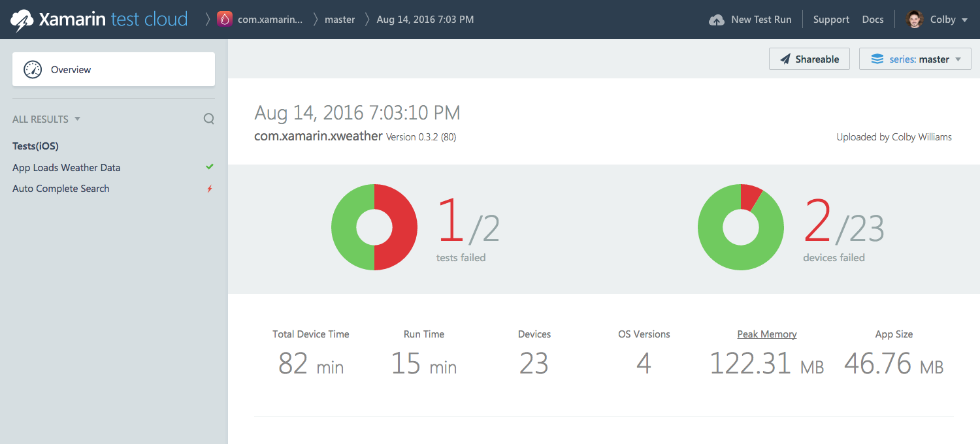Click the red failure bolt for Auto Complete Search
Image resolution: width=980 pixels, height=444 pixels.
tap(210, 189)
